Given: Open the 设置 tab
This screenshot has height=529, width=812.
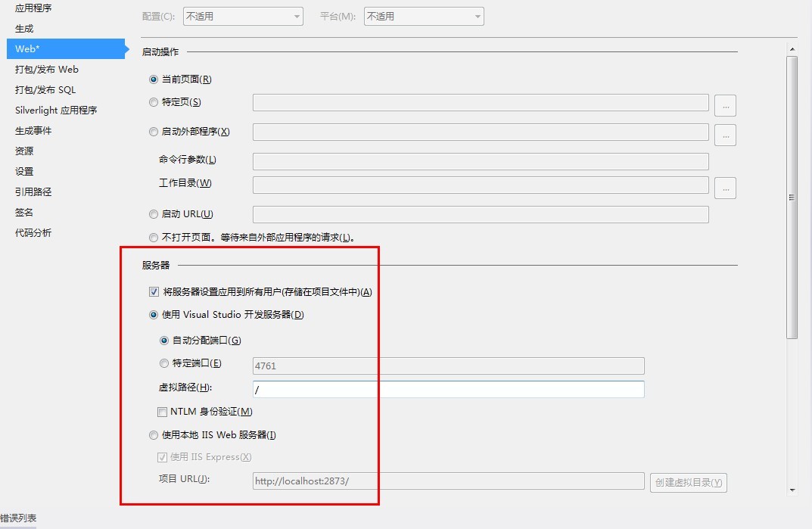Looking at the screenshot, I should coord(23,172).
